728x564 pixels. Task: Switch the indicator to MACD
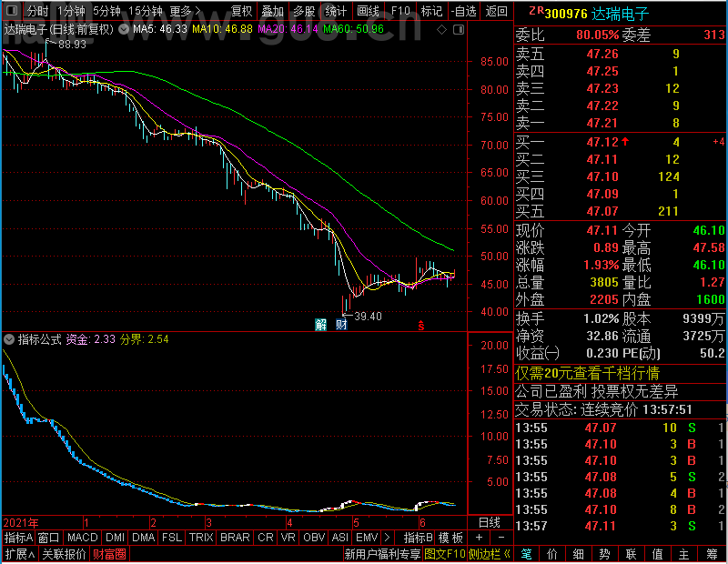pyautogui.click(x=82, y=538)
